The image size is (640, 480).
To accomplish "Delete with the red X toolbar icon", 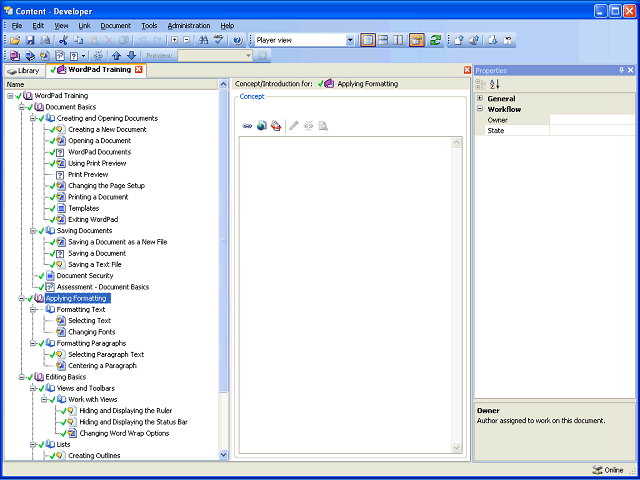I will tap(109, 40).
